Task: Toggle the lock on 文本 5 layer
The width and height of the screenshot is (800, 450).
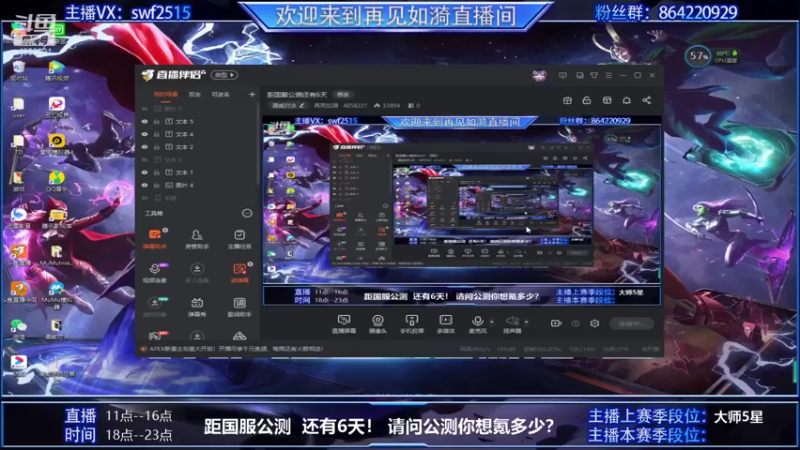Action: 157,121
